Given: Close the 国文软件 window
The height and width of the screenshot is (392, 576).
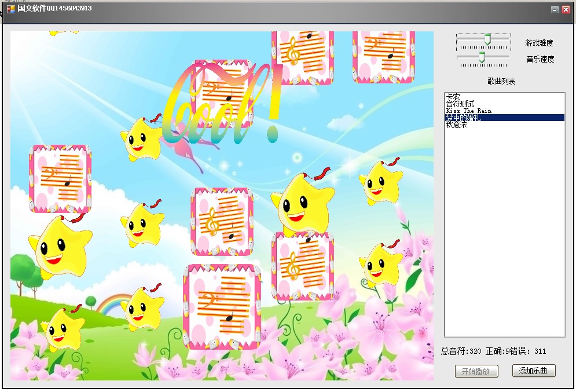Looking at the screenshot, I should point(566,9).
